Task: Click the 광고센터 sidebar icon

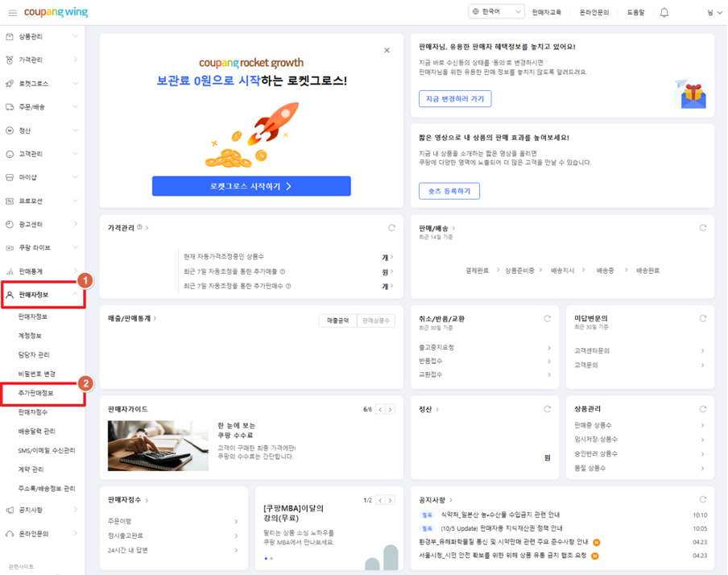Action: 10,225
